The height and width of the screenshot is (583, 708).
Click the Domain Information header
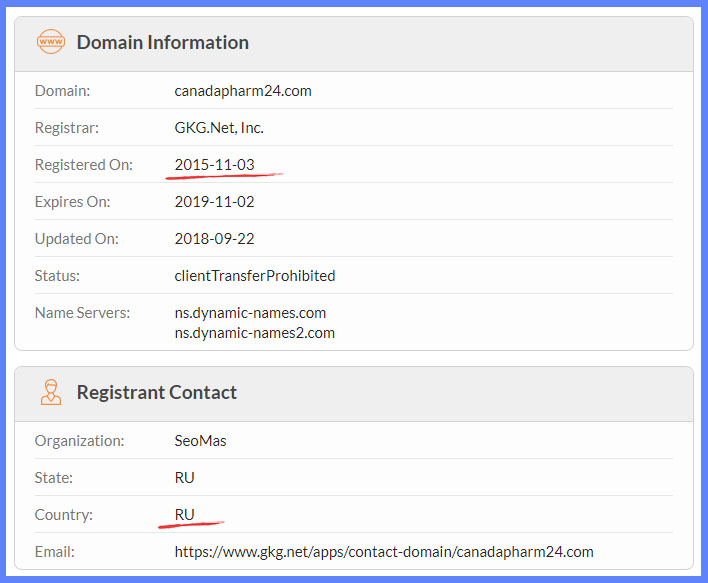click(x=163, y=42)
